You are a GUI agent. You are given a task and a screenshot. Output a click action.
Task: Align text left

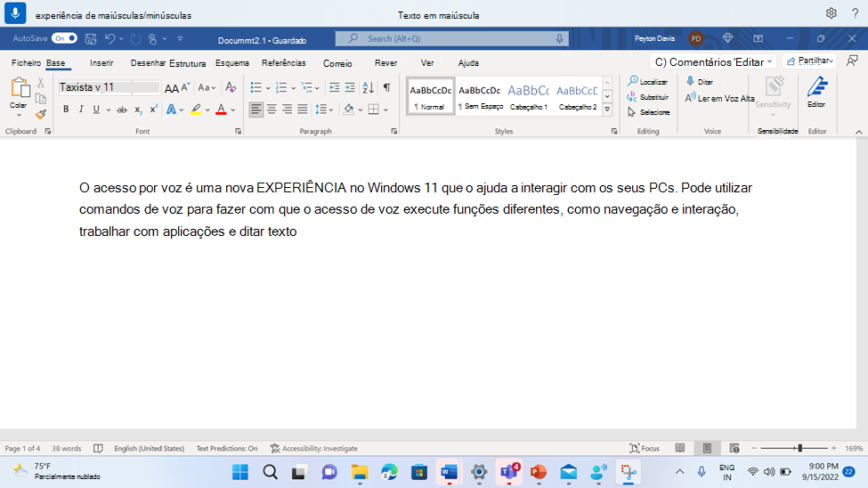(x=256, y=110)
